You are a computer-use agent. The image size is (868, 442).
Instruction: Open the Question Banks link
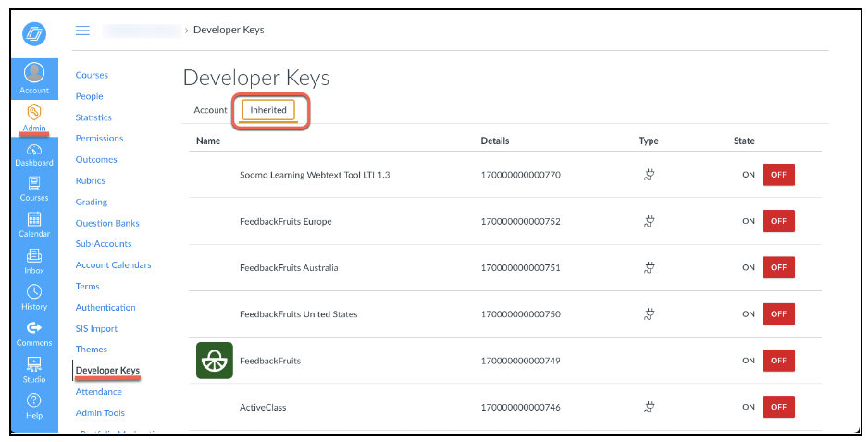coord(107,223)
